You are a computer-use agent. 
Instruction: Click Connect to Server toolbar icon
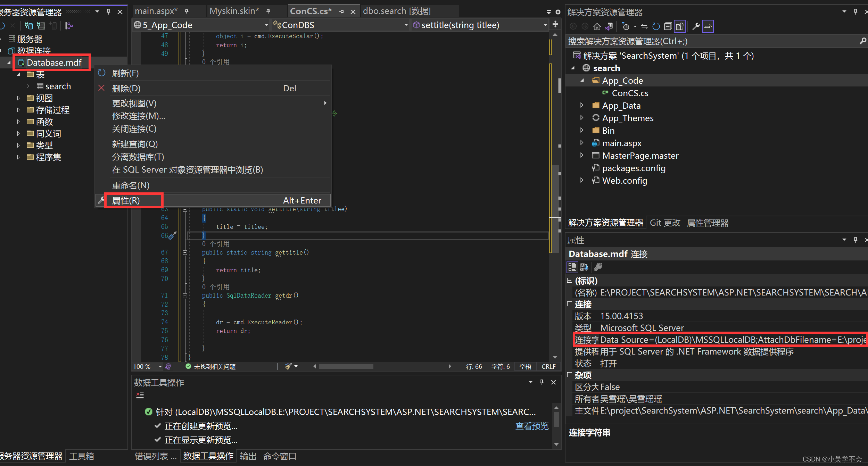[41, 26]
